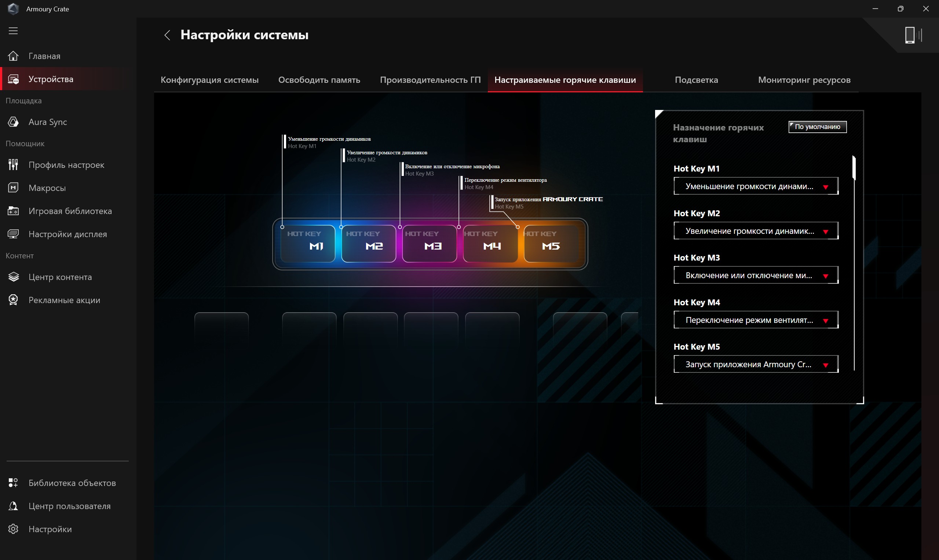
Task: Select HOT KEY M4 key graphic
Action: click(490, 244)
